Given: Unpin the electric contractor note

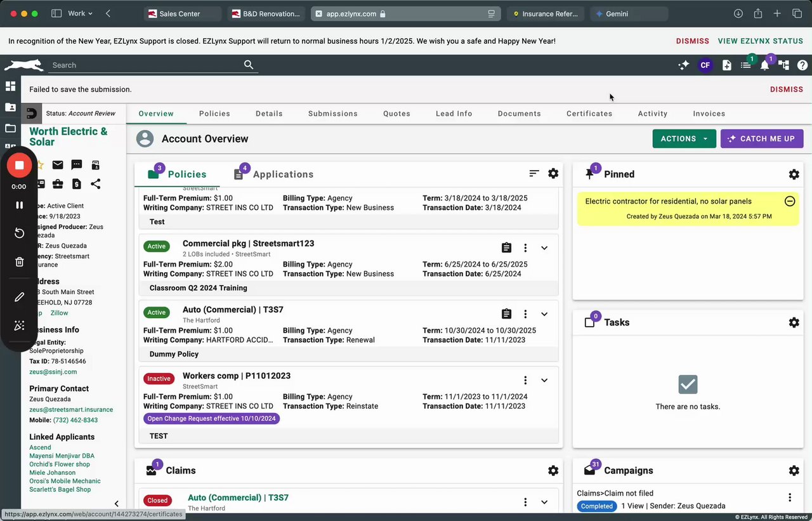Looking at the screenshot, I should pos(790,201).
